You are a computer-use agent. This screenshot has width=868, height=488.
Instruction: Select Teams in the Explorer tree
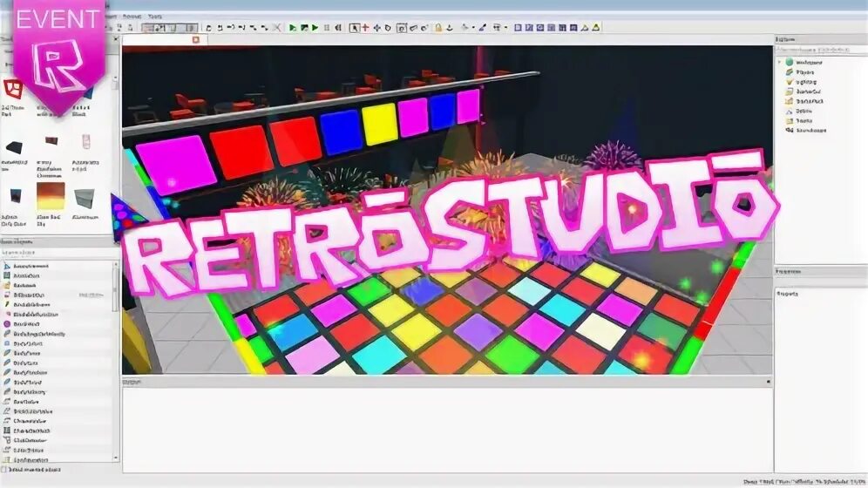click(x=804, y=120)
